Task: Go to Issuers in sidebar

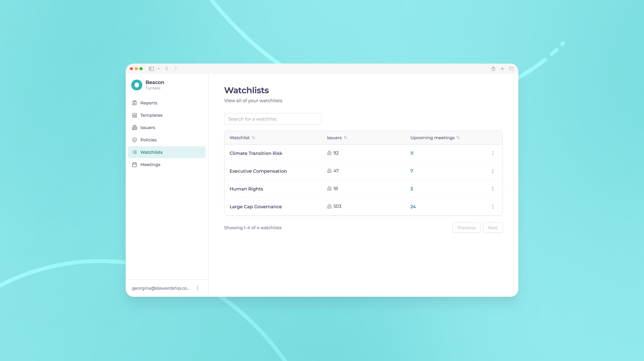Action: [x=167, y=127]
